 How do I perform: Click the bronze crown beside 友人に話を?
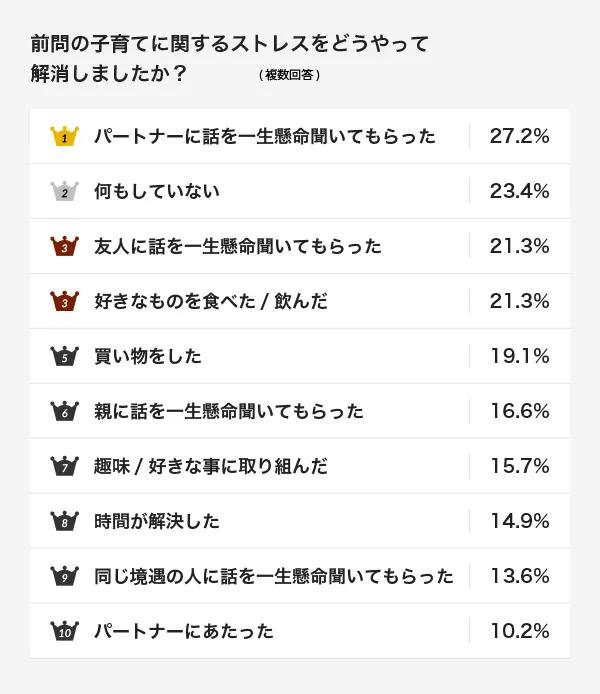pos(65,246)
